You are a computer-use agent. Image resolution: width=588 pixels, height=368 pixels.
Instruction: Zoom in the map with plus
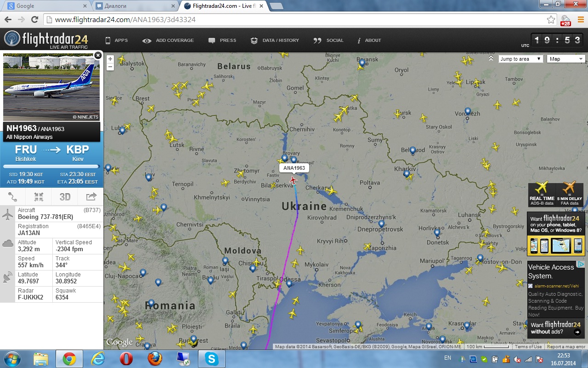110,59
